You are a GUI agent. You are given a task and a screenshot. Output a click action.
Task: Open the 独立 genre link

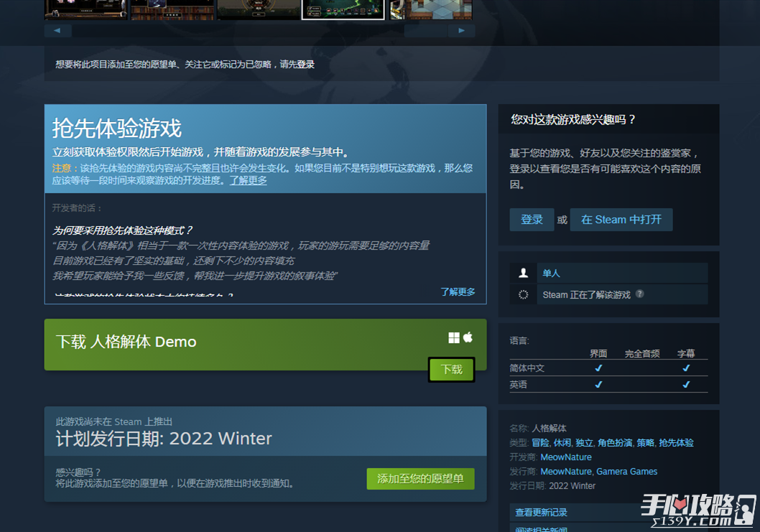(584, 443)
